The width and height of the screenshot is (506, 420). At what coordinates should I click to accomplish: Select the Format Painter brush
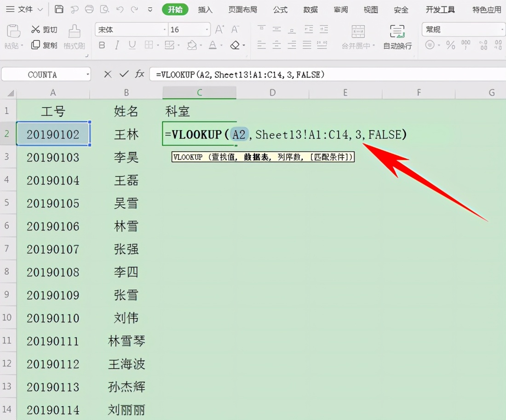tap(75, 31)
